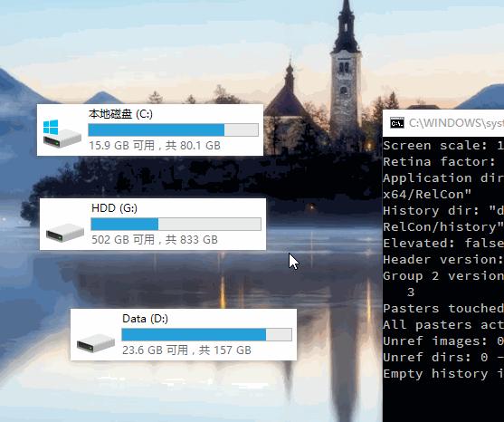The width and height of the screenshot is (504, 422).
Task: Click the Header version line in console
Action: (443, 260)
